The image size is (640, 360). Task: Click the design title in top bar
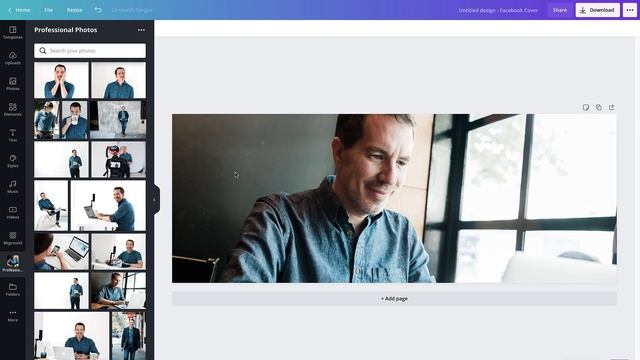(x=498, y=10)
